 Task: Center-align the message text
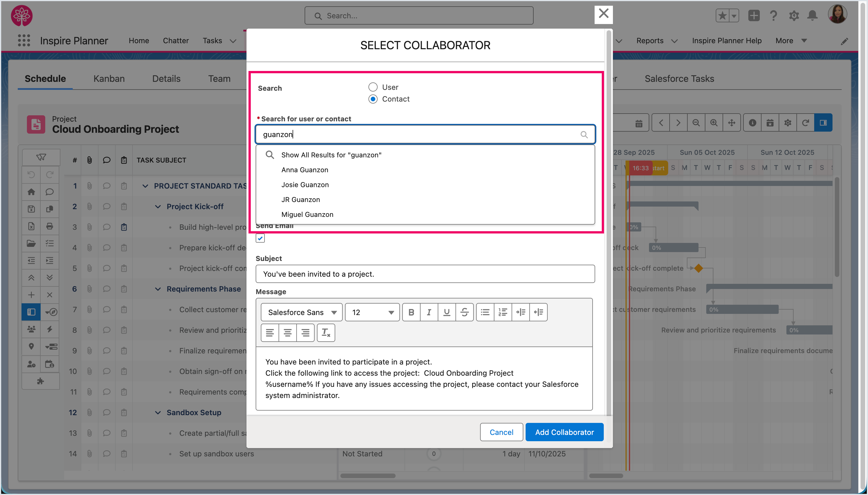coord(287,332)
